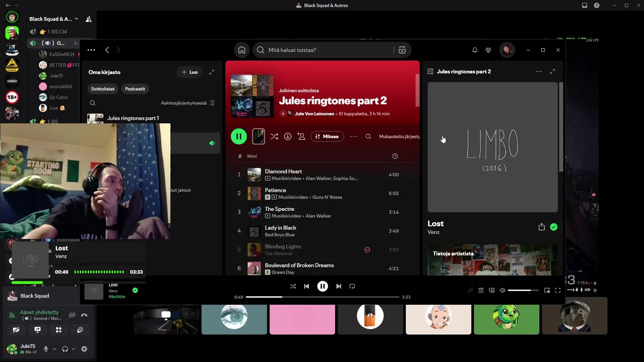
Task: Toggle playlist shuffle next to green pause button
Action: [x=274, y=136]
